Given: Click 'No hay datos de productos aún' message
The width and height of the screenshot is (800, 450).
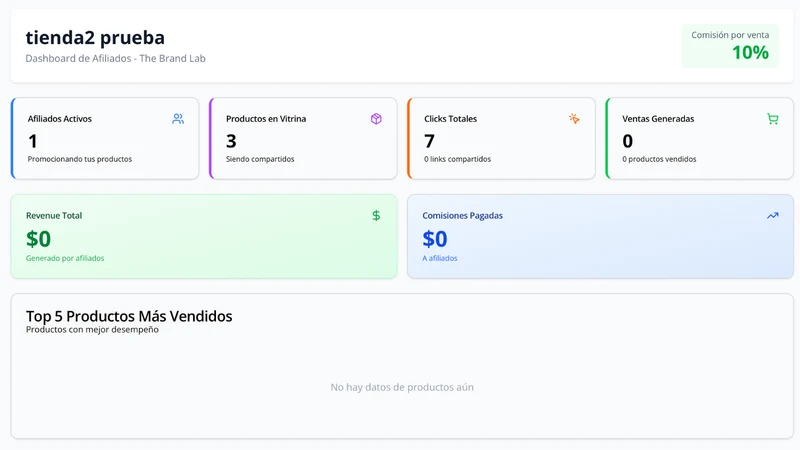Looking at the screenshot, I should (x=402, y=387).
